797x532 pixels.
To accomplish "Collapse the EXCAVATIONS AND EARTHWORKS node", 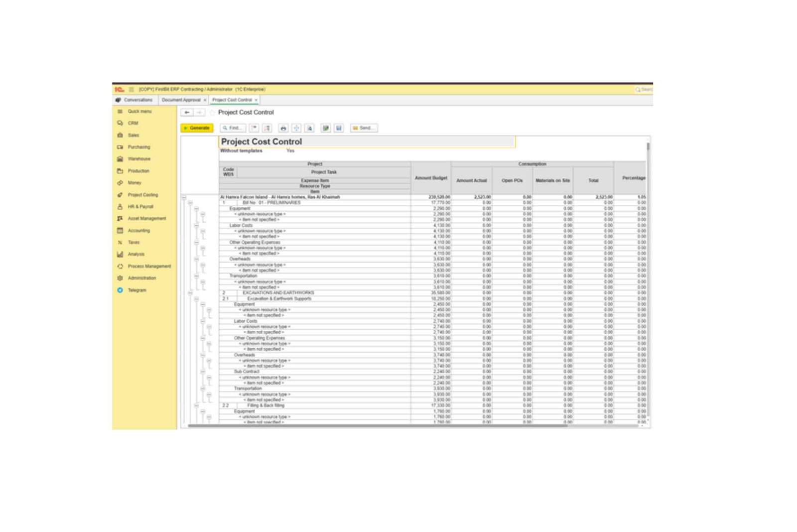I will 191,292.
